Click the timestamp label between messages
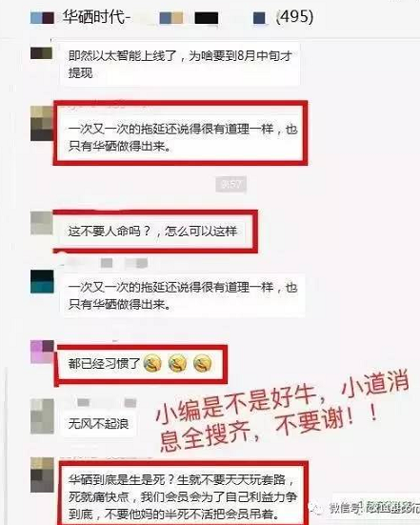The image size is (420, 525). coord(230,184)
